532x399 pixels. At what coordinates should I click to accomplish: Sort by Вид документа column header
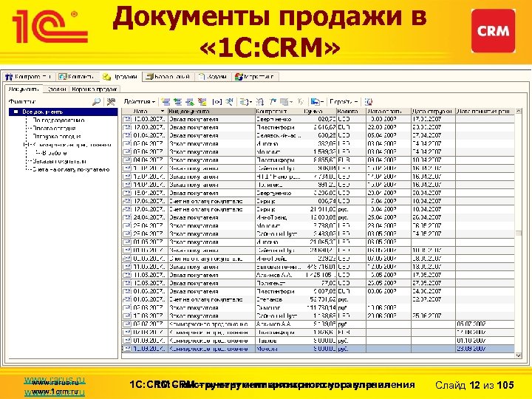tap(211, 112)
